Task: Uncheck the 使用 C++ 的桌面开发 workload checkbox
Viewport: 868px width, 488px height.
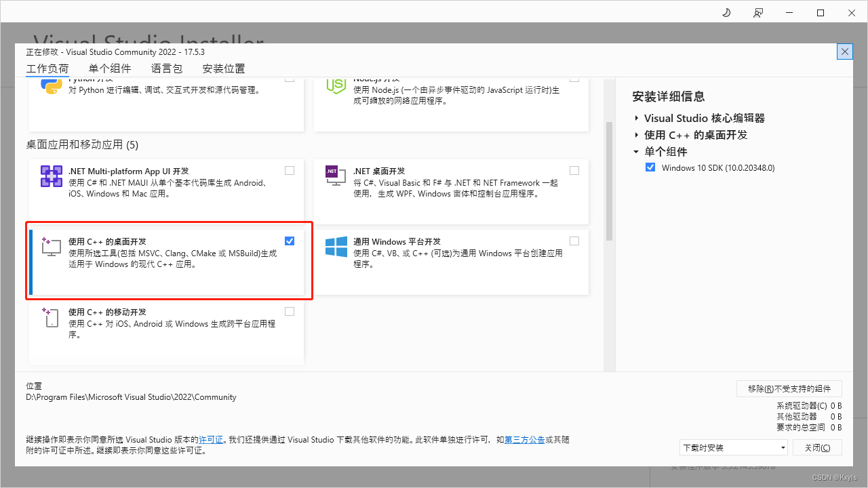Action: point(290,241)
